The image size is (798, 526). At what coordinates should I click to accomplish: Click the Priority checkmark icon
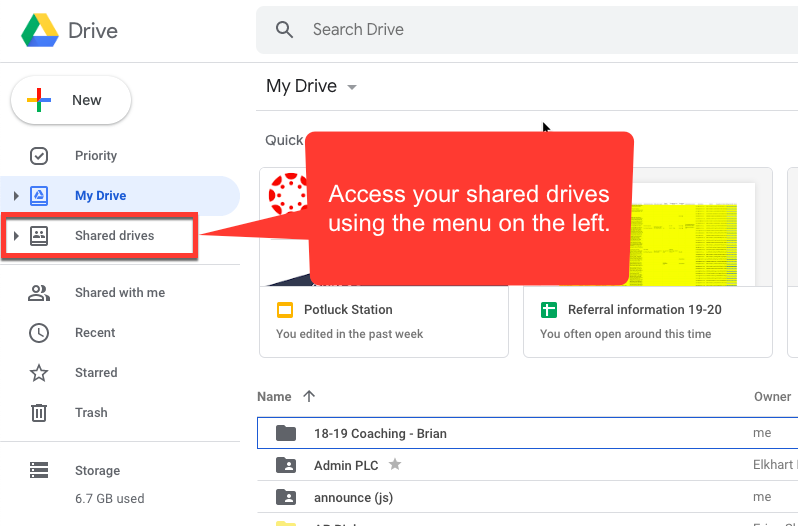[x=39, y=156]
